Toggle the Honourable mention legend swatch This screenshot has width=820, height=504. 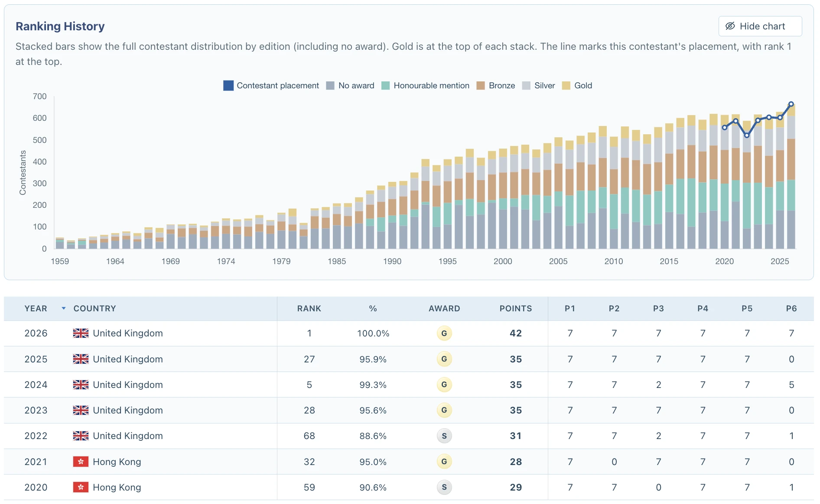click(x=385, y=86)
